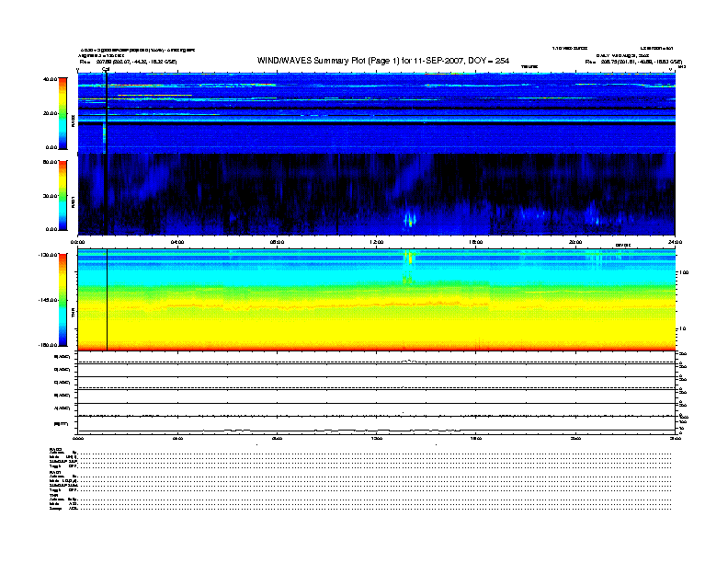The image size is (728, 563).
Task: Click the 04:00 tick label under the middle spectrogram
Action: pyautogui.click(x=177, y=242)
